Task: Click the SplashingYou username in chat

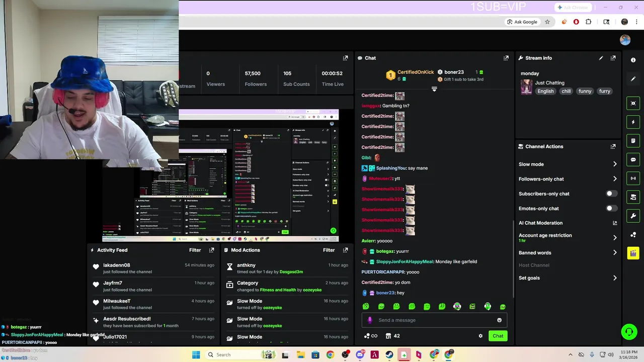Action: click(391, 168)
